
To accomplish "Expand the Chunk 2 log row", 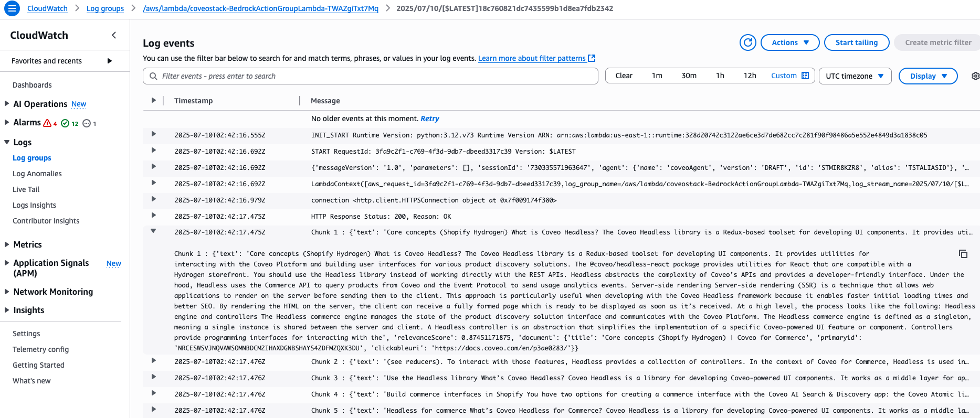I will click(x=153, y=360).
